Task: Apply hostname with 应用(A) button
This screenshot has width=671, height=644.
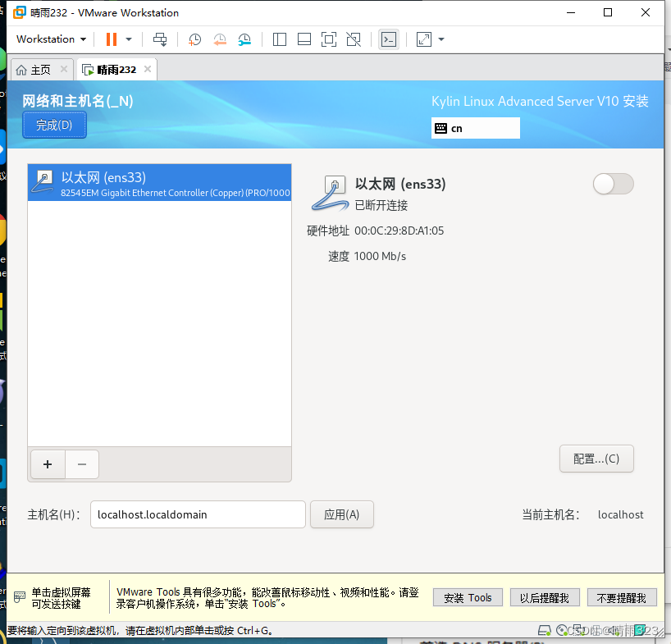Action: pos(342,514)
